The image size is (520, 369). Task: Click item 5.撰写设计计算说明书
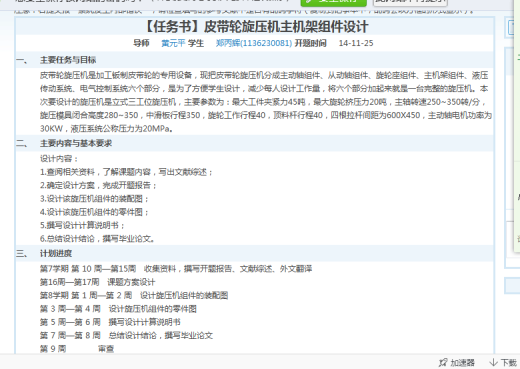[x=82, y=225]
